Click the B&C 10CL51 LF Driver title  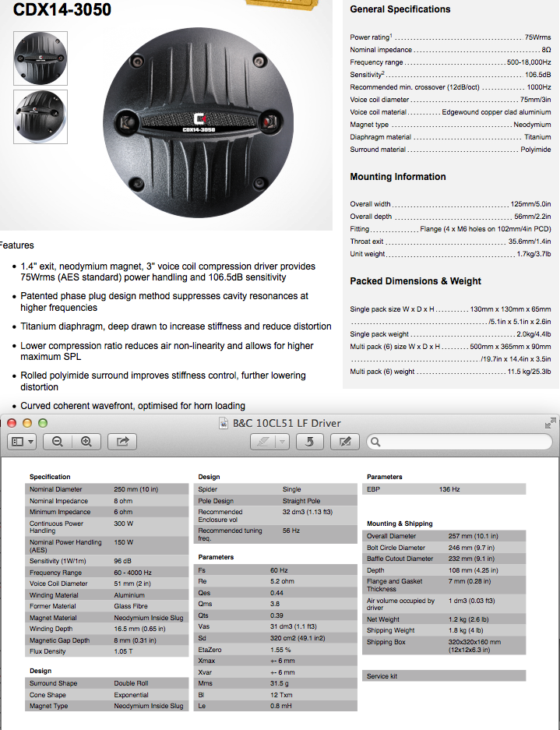pyautogui.click(x=287, y=423)
